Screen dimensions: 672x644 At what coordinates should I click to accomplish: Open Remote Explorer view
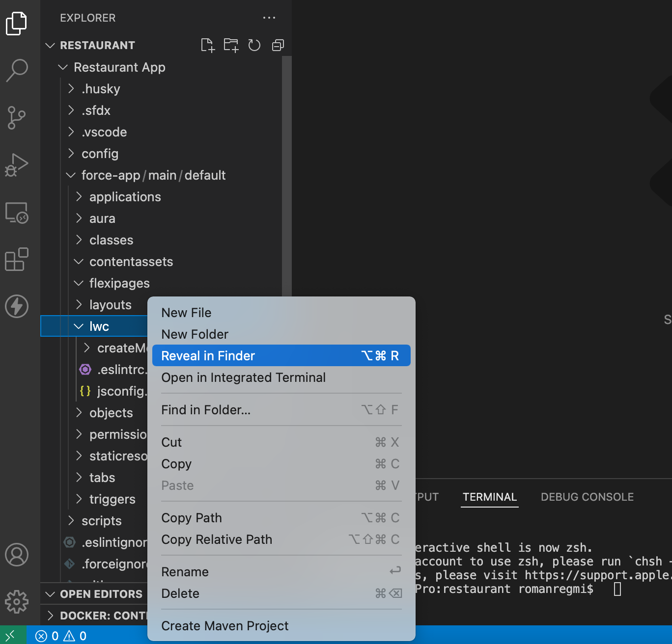[x=17, y=213]
